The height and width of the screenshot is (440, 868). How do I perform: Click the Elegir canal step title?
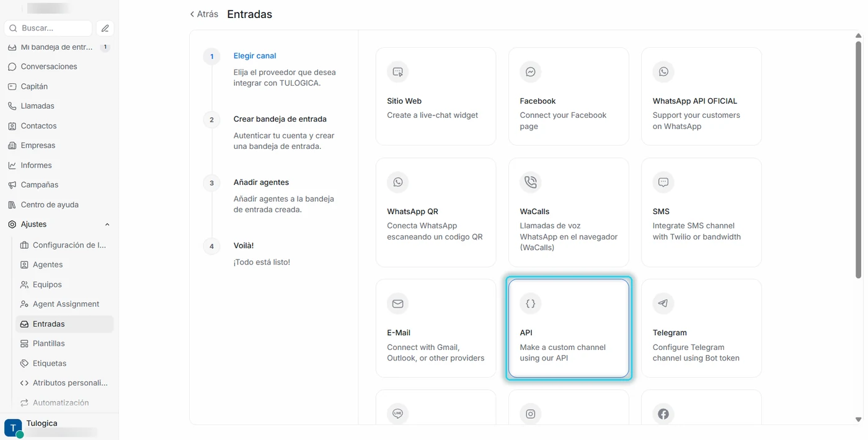click(255, 56)
